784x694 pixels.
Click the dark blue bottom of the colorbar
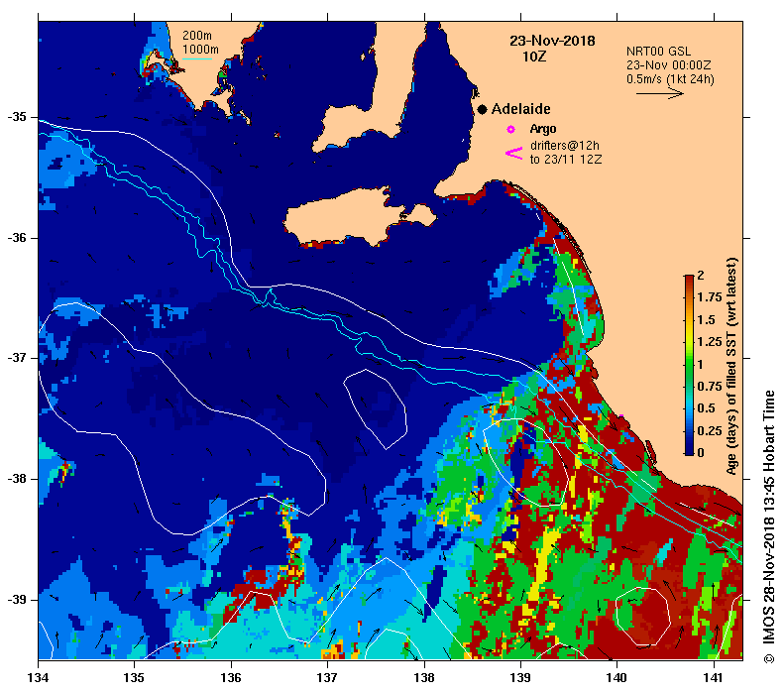click(x=688, y=446)
